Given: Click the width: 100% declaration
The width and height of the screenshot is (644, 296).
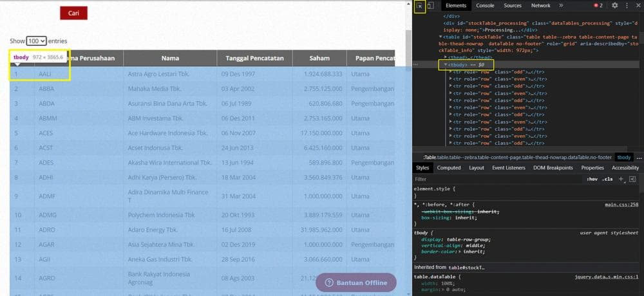Looking at the screenshot, I should pos(438,283).
